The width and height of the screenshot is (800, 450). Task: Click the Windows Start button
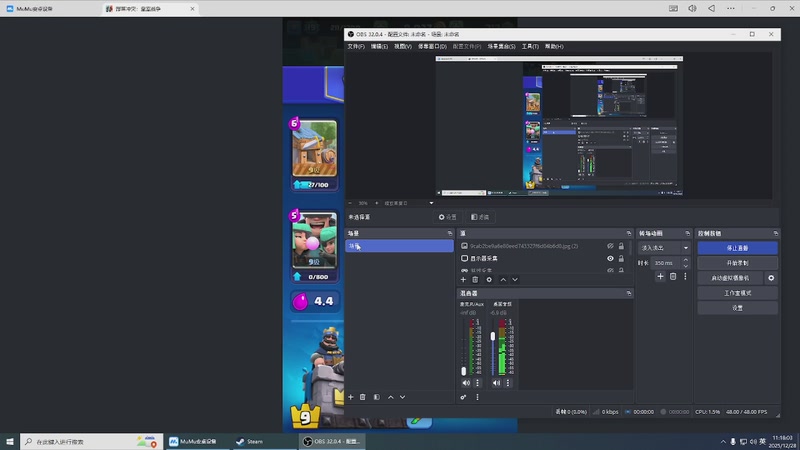pyautogui.click(x=10, y=442)
